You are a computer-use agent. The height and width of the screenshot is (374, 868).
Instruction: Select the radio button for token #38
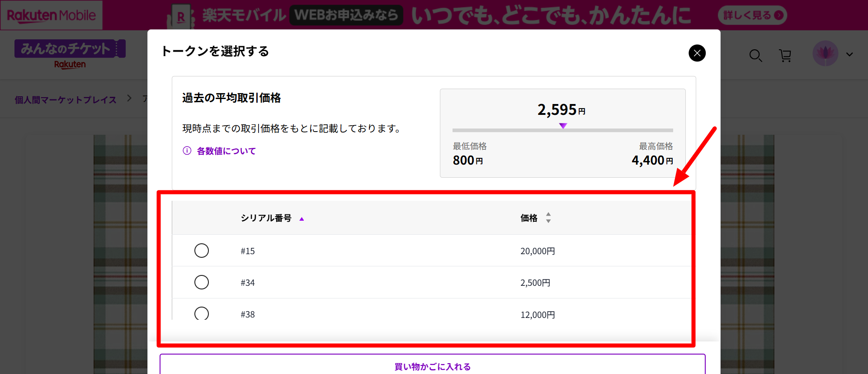click(x=202, y=313)
